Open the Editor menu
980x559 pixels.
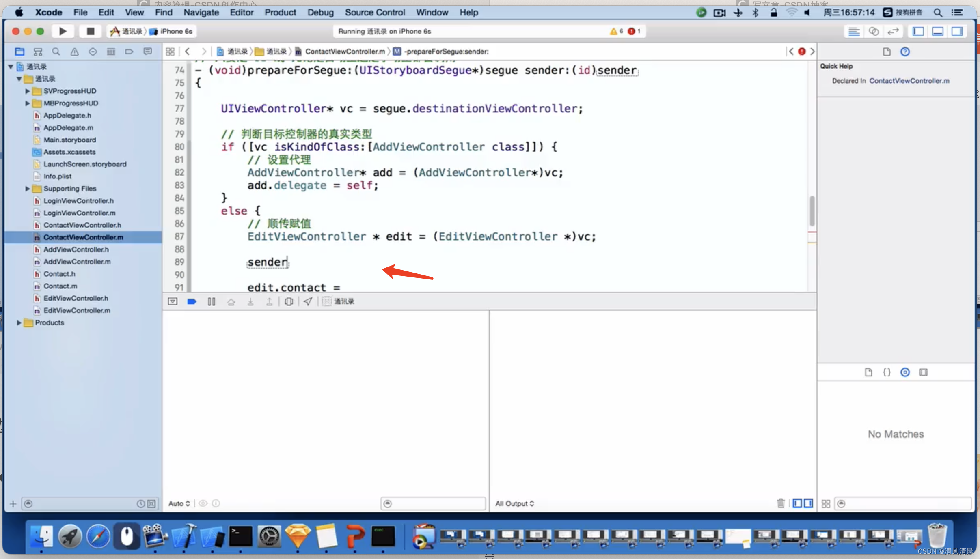242,12
